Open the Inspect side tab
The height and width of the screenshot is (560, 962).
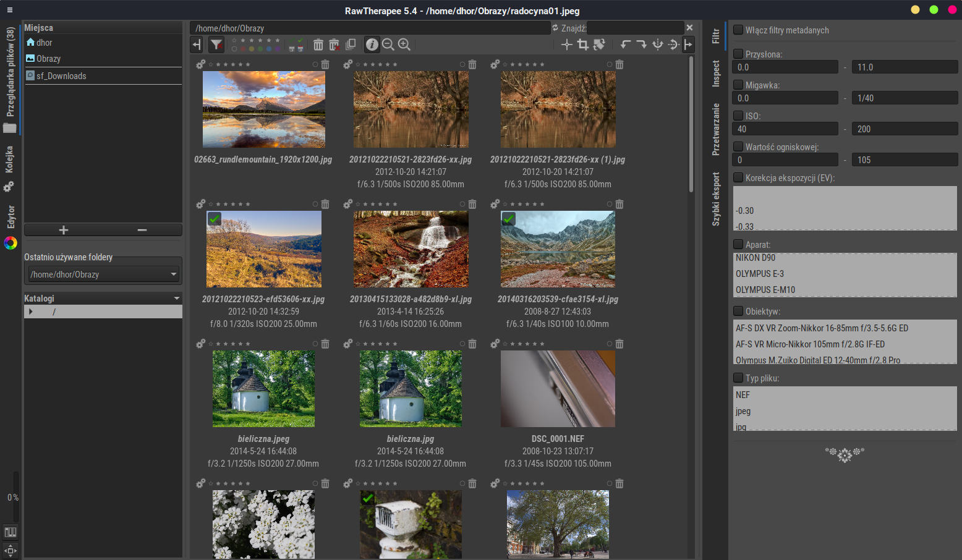point(716,74)
